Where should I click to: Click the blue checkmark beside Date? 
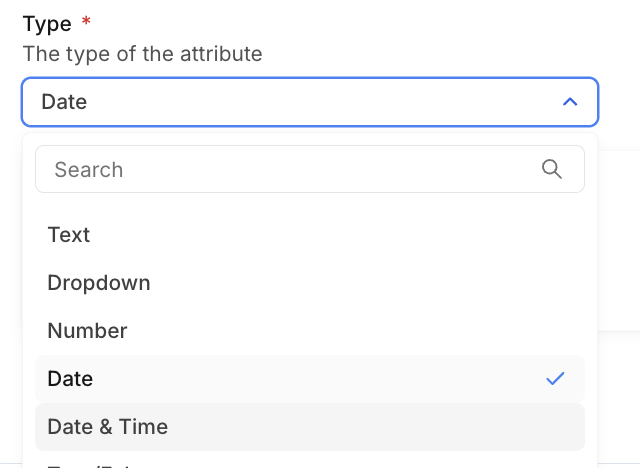tap(556, 379)
